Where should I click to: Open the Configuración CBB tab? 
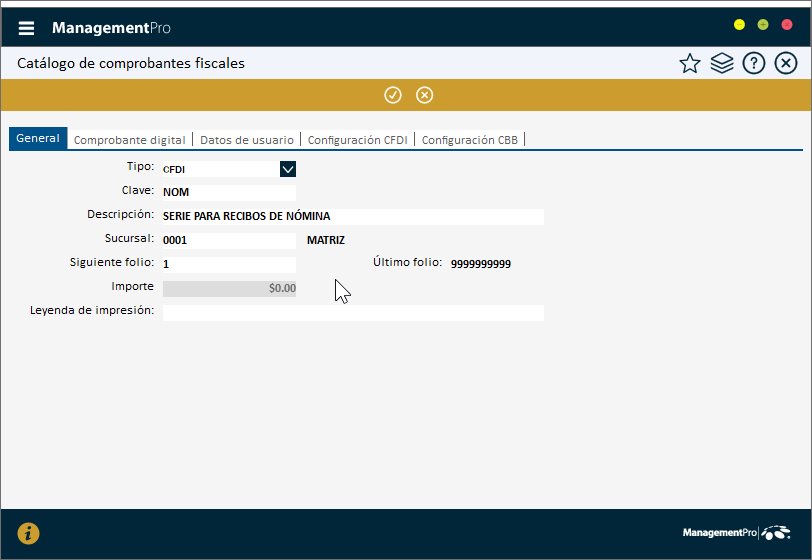coord(469,140)
